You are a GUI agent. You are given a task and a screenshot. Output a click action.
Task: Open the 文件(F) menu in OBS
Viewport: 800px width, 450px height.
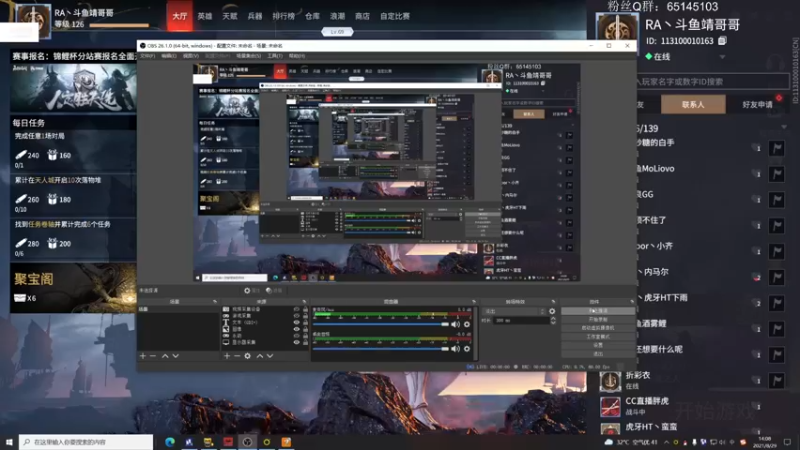point(147,56)
